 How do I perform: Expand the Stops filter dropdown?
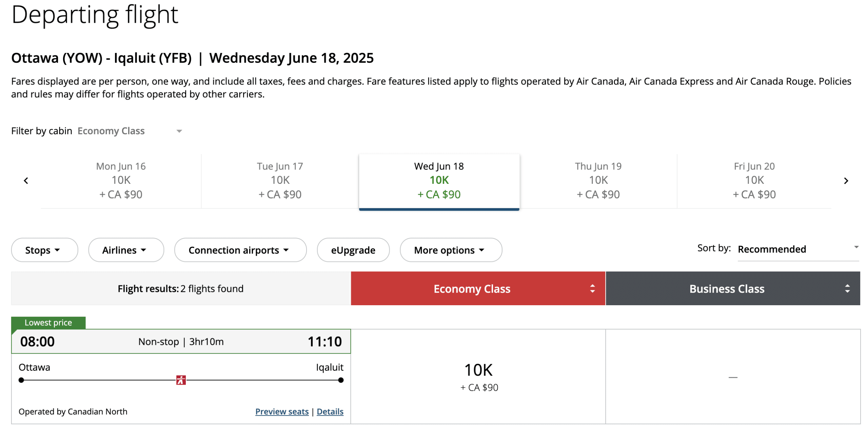click(x=44, y=250)
